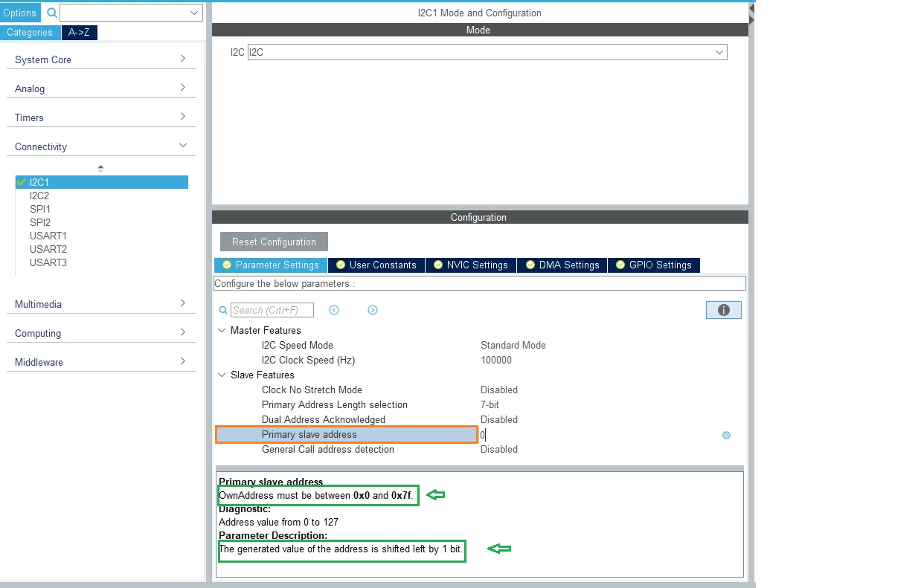Image resolution: width=921 pixels, height=588 pixels.
Task: Open NVIC Settings tab
Action: [471, 265]
